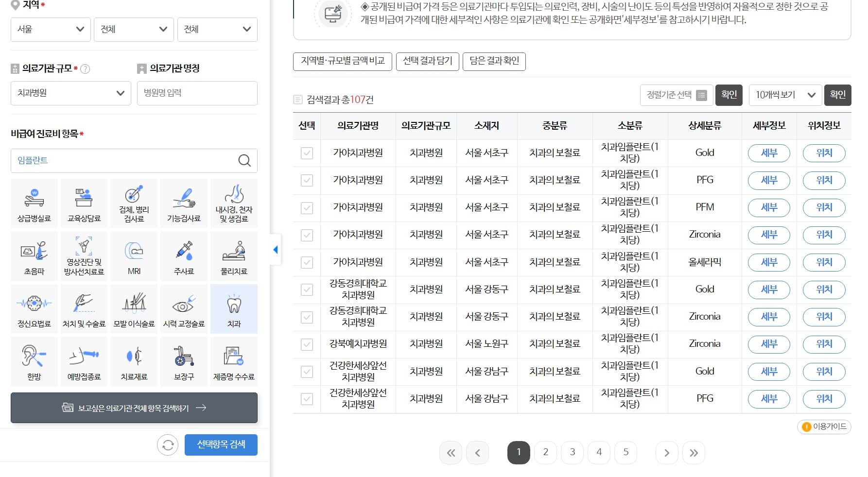Open the 10개씩 보기 page size dropdown
The image size is (868, 477).
pos(785,95)
